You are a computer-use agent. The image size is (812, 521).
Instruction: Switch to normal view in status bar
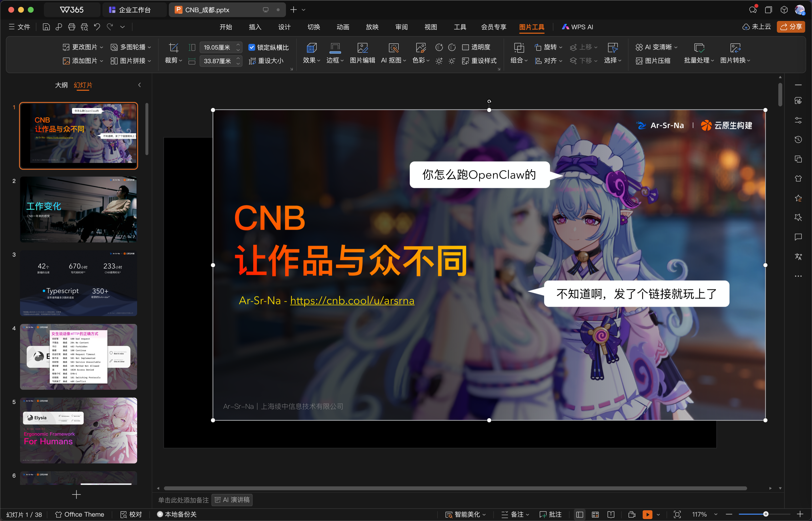579,514
